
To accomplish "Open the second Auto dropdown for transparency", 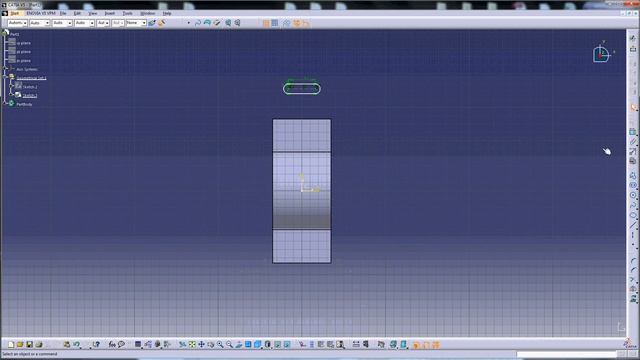I will [x=40, y=23].
